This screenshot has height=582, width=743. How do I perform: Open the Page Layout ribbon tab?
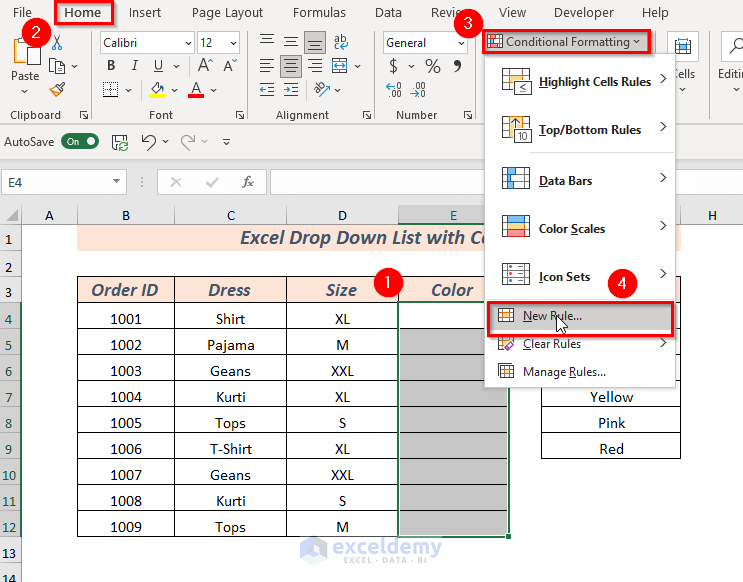pyautogui.click(x=227, y=13)
